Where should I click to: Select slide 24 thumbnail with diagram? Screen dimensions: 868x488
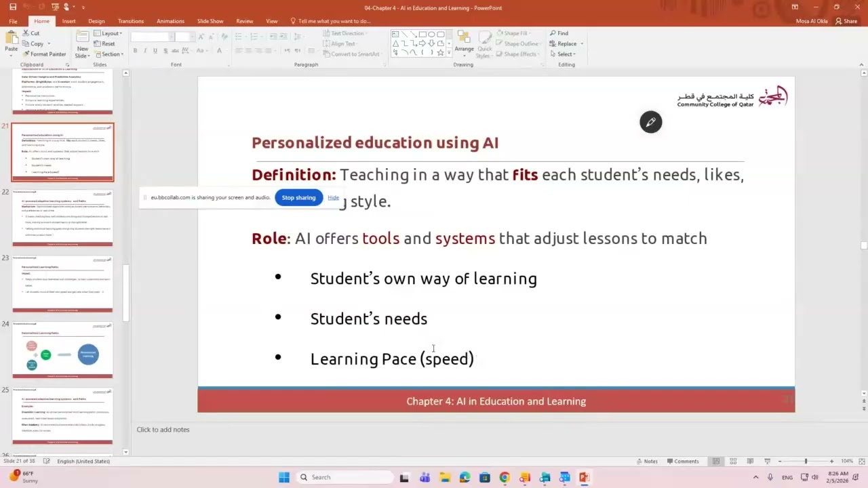[x=62, y=350]
